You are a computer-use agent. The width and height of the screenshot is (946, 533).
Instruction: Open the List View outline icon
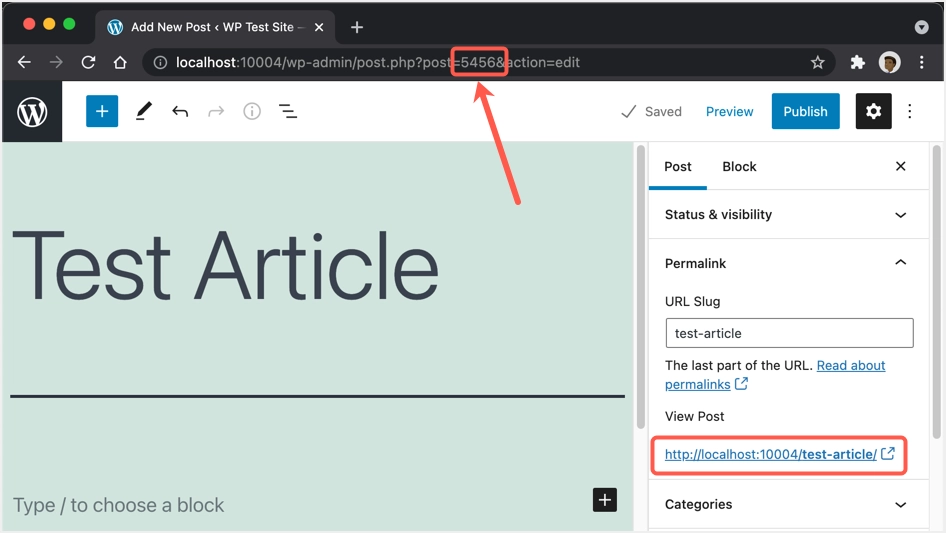tap(288, 111)
